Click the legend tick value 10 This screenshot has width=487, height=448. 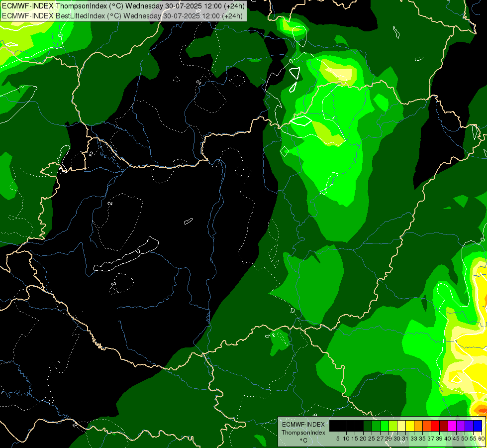(346, 439)
